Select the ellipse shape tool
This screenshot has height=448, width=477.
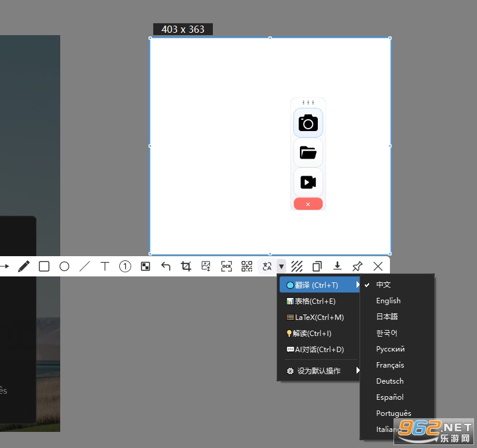click(64, 266)
